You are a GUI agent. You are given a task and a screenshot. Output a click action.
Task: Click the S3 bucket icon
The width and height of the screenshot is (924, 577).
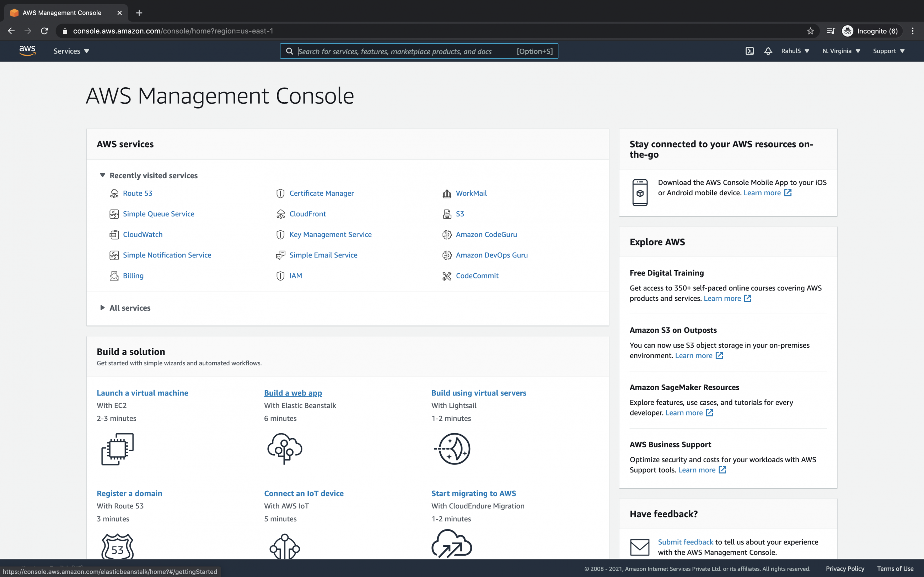pos(447,214)
